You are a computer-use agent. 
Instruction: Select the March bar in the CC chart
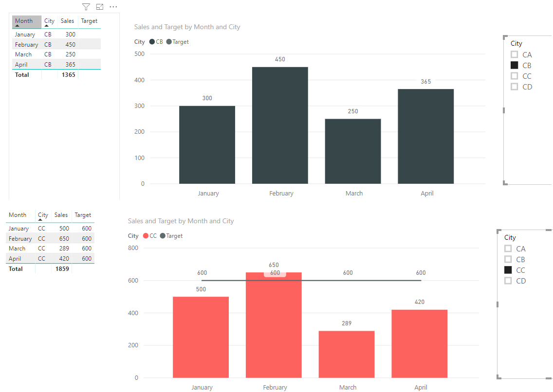coord(346,355)
